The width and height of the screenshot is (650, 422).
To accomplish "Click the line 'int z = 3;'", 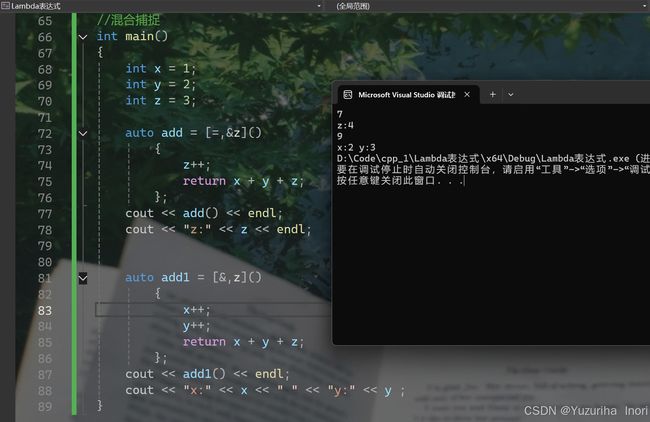I will click(x=160, y=101).
